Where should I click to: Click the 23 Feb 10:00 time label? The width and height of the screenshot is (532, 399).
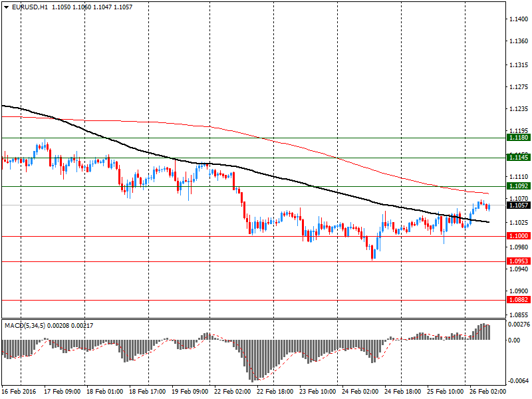point(318,392)
